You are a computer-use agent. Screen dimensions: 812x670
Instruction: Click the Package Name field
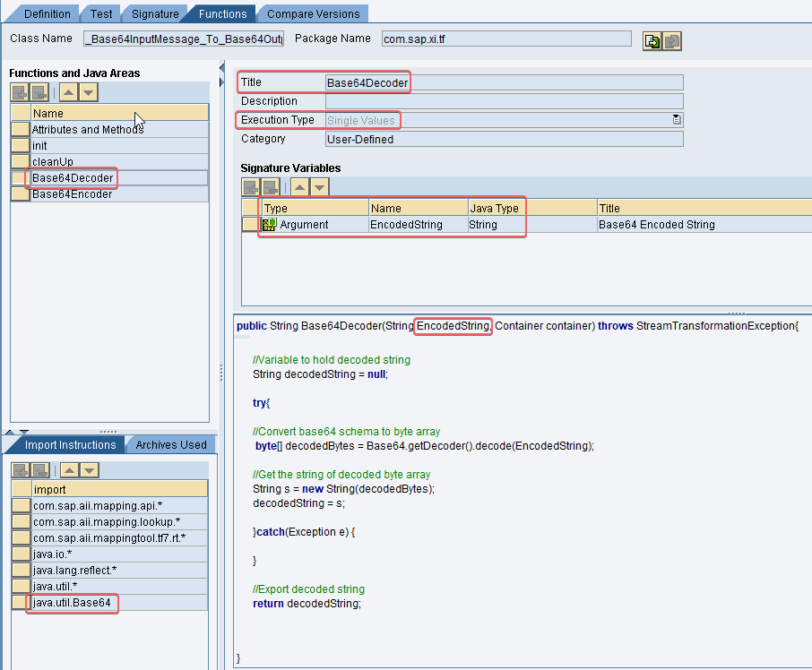point(506,39)
